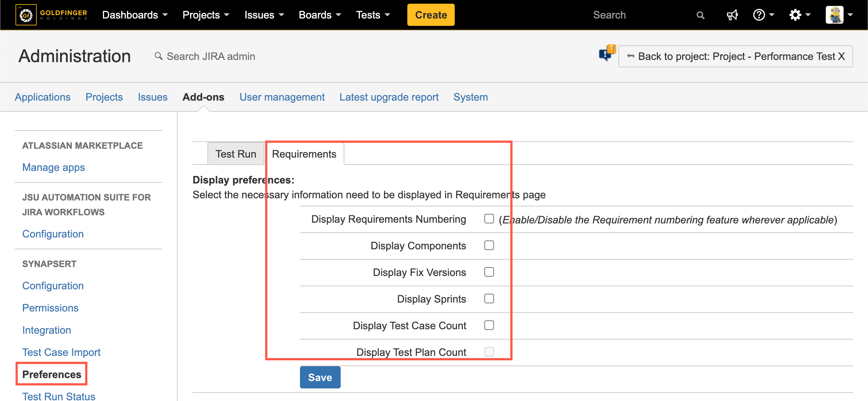Enable Display Requirements Numbering checkbox
868x401 pixels.
click(x=489, y=219)
